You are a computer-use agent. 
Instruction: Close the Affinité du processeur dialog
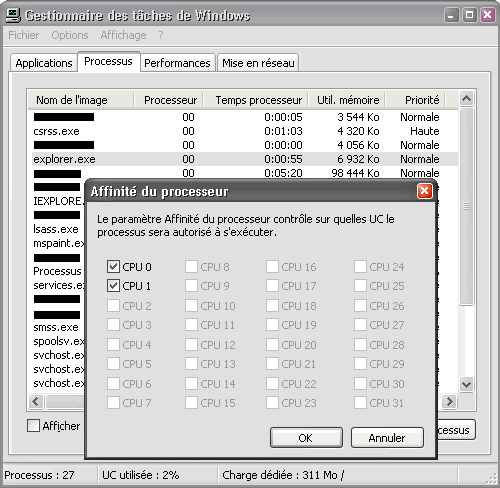click(x=425, y=191)
